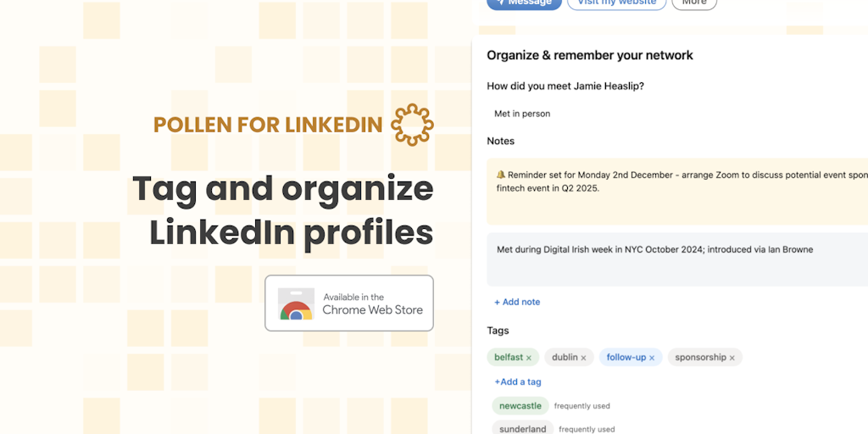
Task: Select the belfast tag chip
Action: [508, 358]
